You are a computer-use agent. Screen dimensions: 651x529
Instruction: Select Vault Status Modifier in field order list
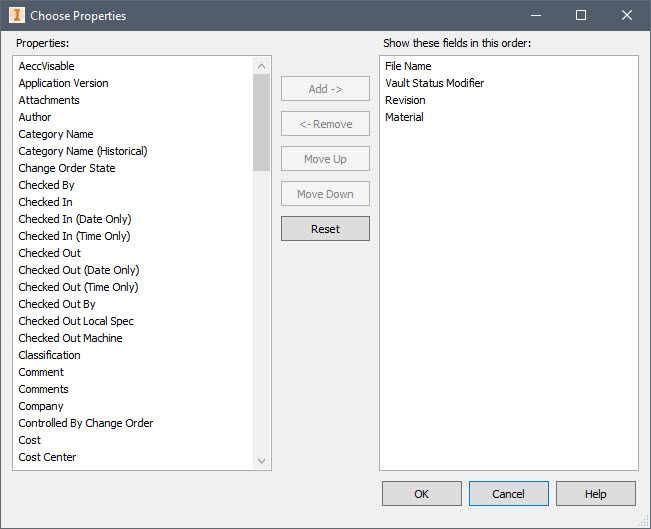coord(434,83)
